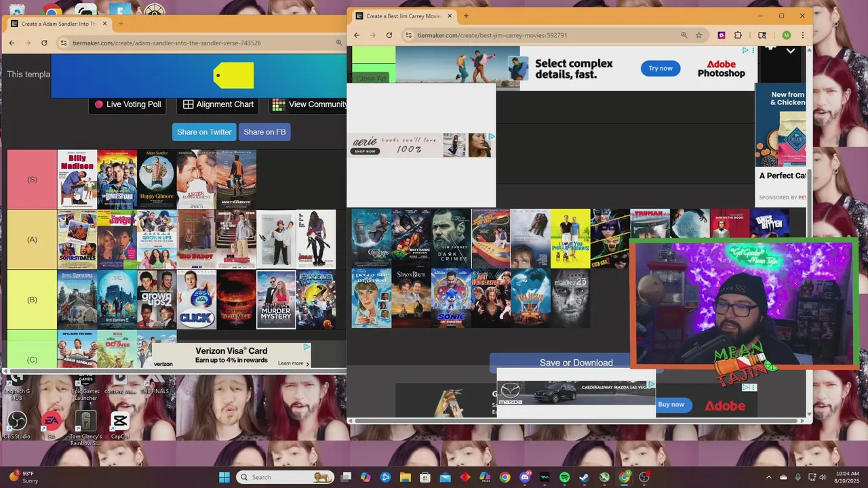Screen dimensions: 868x488
Task: Click the yellow (B) tier label
Action: [32, 300]
